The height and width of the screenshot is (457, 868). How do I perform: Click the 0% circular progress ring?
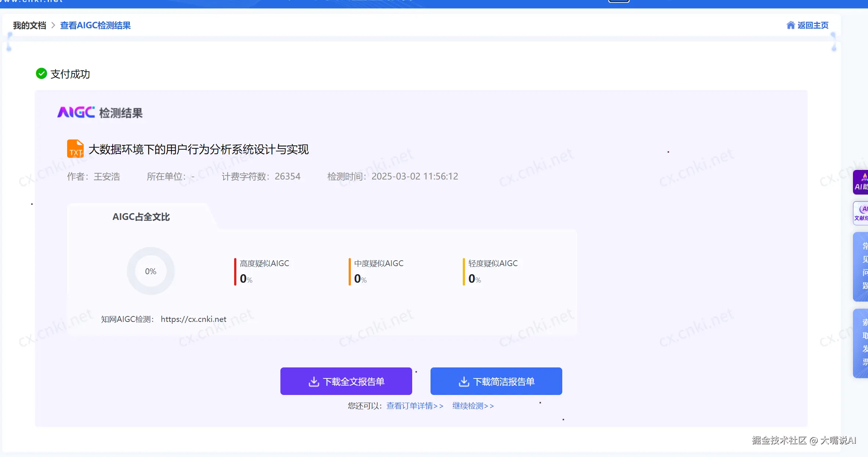[x=150, y=271]
